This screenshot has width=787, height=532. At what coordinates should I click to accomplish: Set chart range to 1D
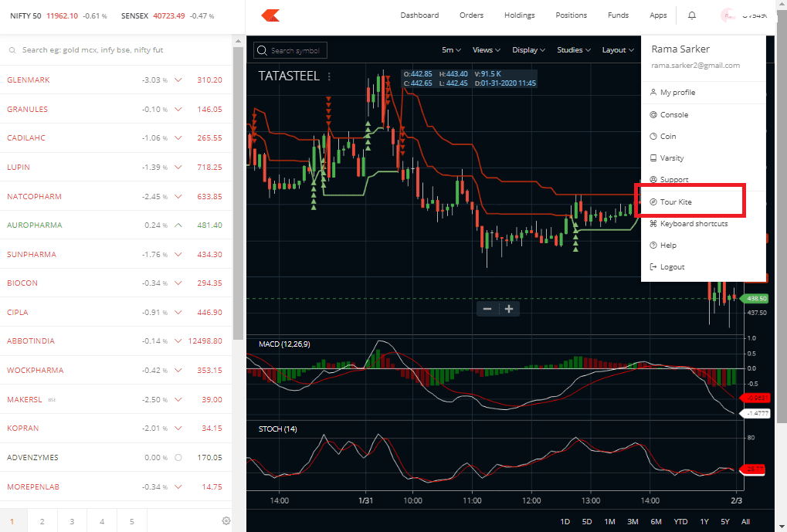coord(565,522)
